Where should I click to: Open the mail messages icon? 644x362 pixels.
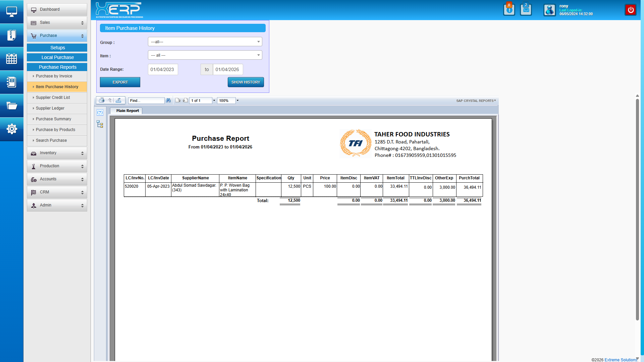click(526, 10)
